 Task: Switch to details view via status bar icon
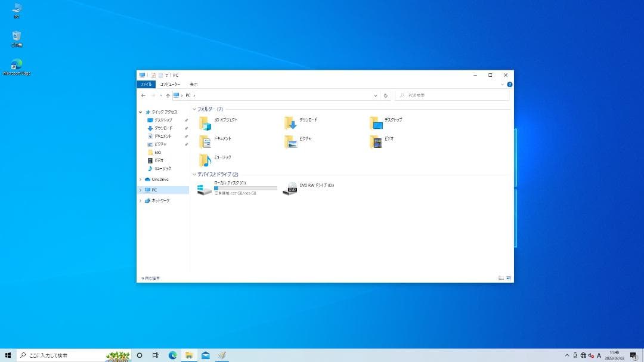tap(500, 277)
